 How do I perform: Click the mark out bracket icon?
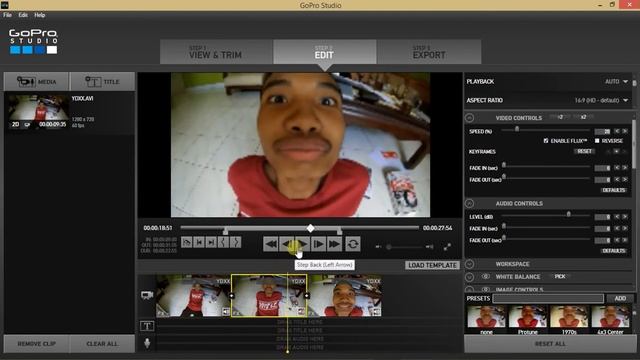click(x=236, y=242)
